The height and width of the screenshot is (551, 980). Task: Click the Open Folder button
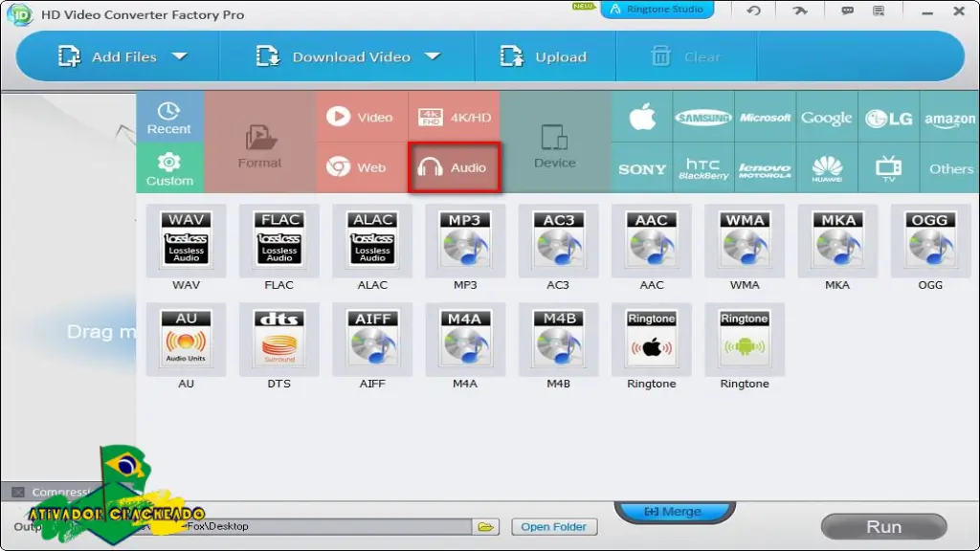pos(554,527)
